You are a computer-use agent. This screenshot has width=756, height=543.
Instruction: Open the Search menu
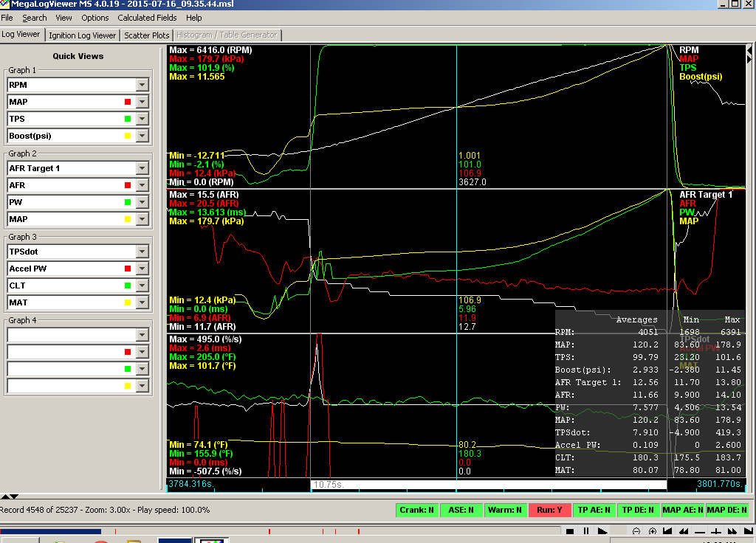(34, 18)
